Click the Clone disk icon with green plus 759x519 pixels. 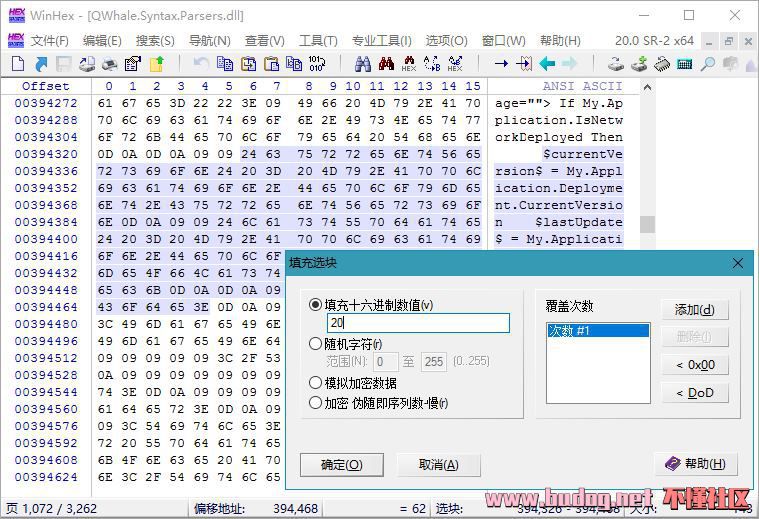click(639, 63)
